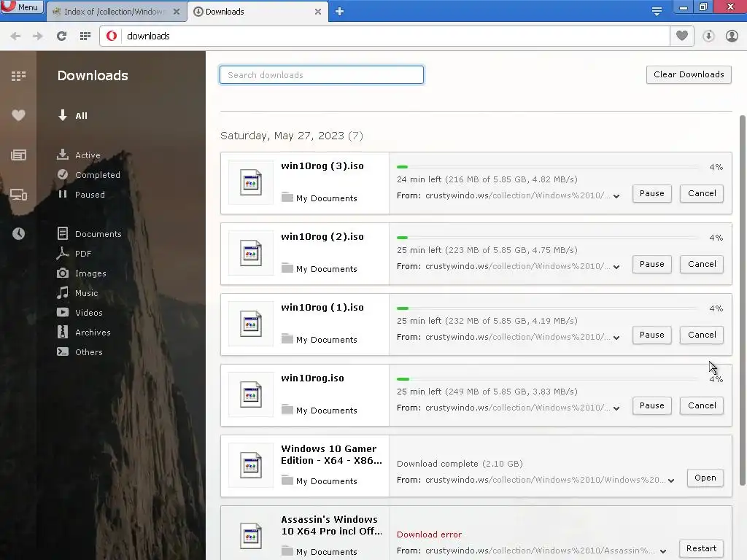The height and width of the screenshot is (560, 747).
Task: Restart the Assassin's Windows 10 download
Action: point(701,548)
